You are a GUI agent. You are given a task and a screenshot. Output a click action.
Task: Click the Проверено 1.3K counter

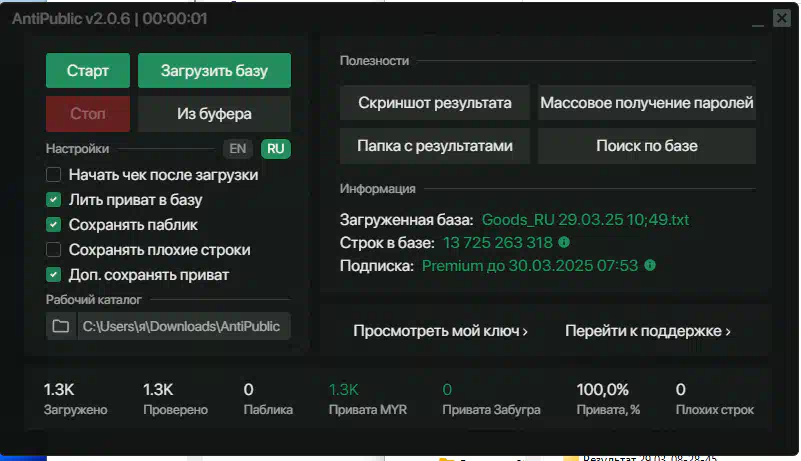[x=175, y=399]
